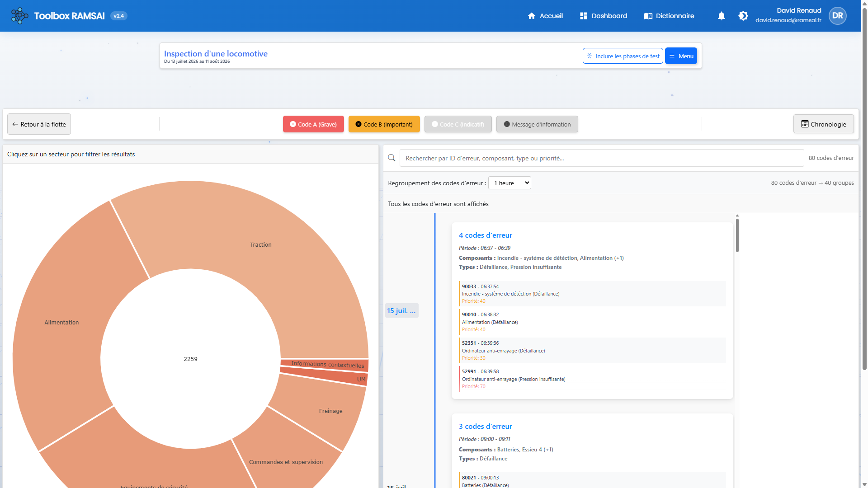Open the Dictionnaire page
The width and height of the screenshot is (868, 488).
click(669, 16)
